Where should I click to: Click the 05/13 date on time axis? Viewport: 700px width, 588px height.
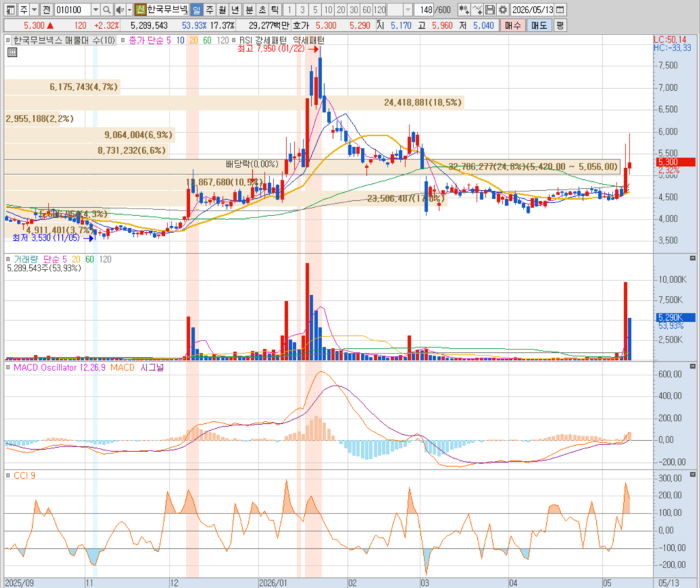click(x=669, y=583)
